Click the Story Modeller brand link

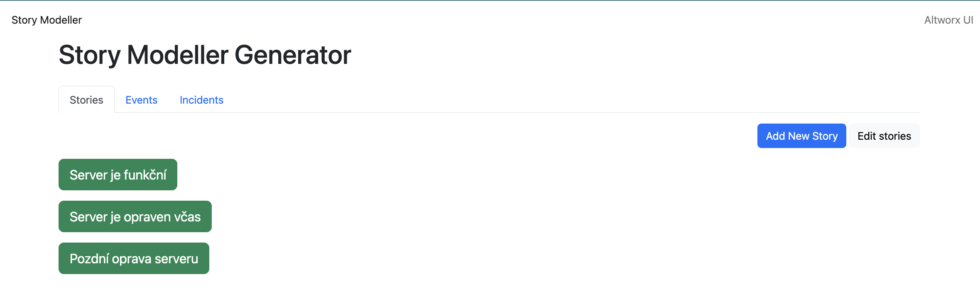(47, 20)
